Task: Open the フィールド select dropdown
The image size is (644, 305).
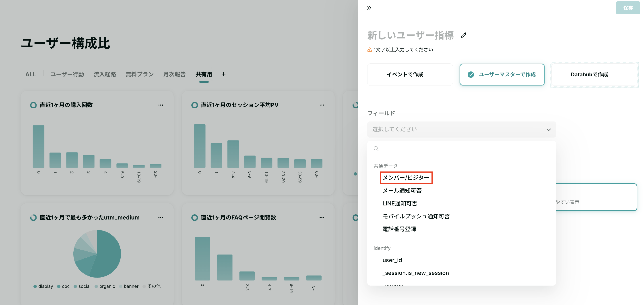Action: pyautogui.click(x=461, y=130)
